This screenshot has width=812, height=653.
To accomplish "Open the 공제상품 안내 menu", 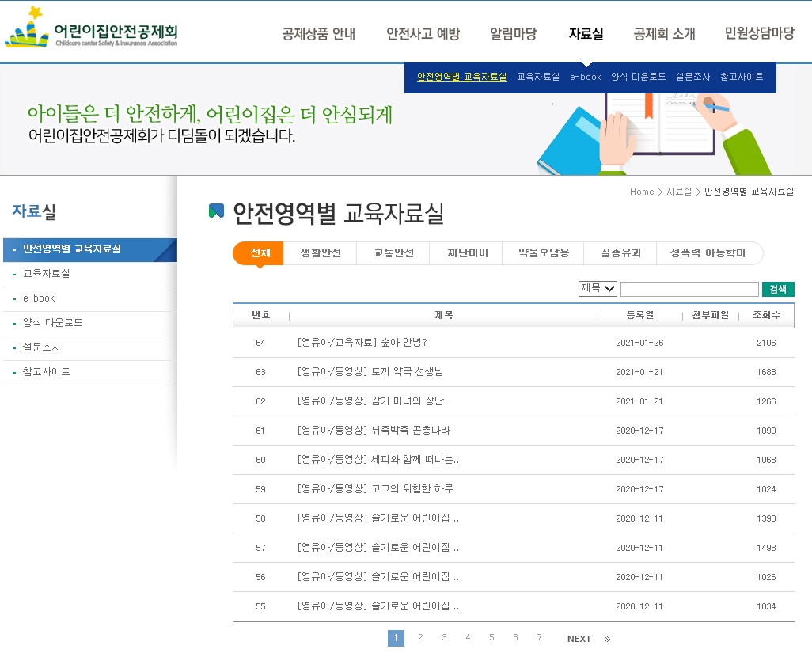I will click(x=318, y=34).
